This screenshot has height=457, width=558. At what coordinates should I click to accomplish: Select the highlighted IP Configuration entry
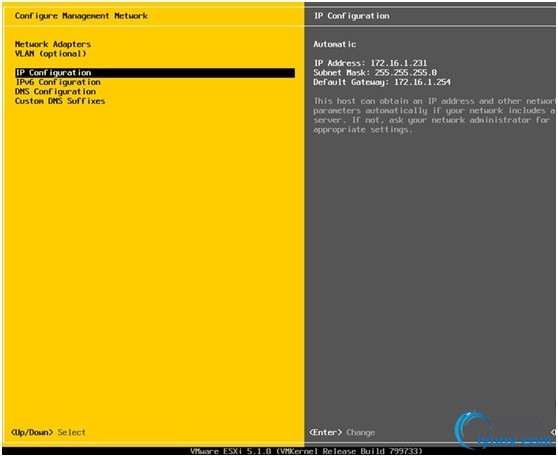[155, 73]
